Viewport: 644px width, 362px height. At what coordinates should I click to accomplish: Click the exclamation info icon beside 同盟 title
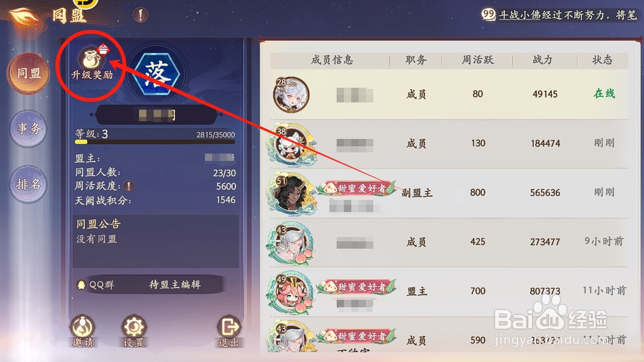click(x=140, y=15)
